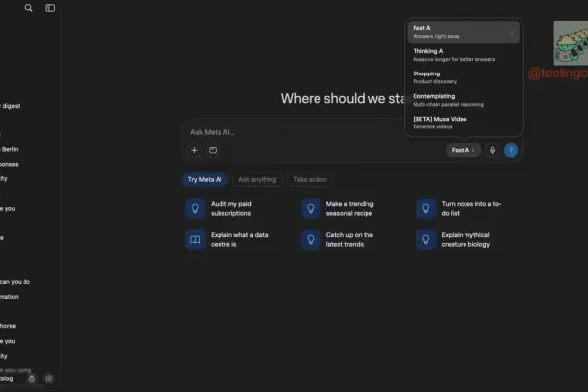This screenshot has width=588, height=392.
Task: Choose the Turn notes into a to-do list suggestion
Action: point(459,208)
